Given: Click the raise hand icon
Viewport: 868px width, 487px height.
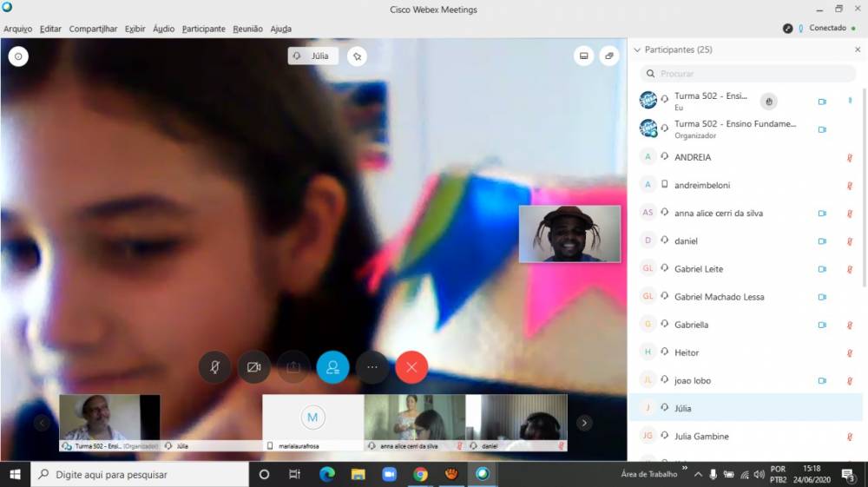Looking at the screenshot, I should [768, 102].
